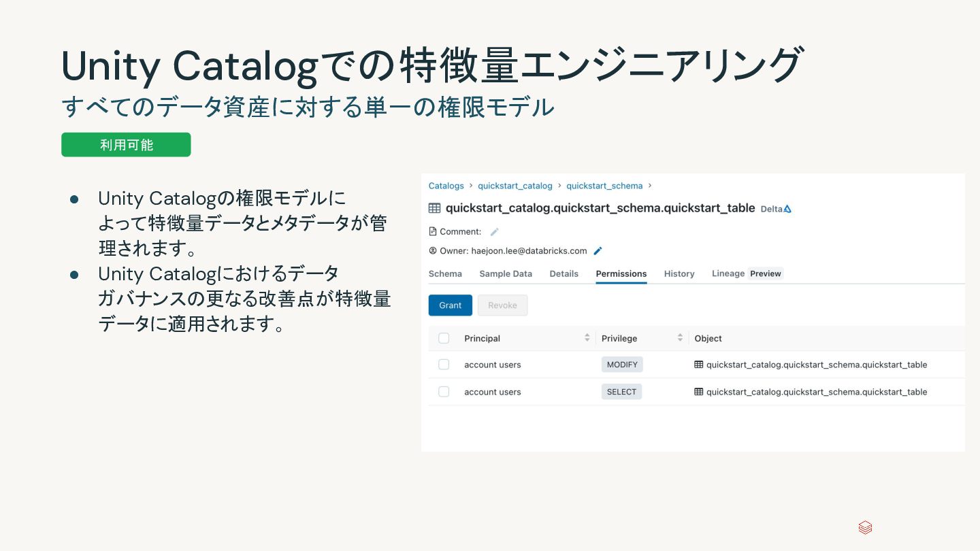This screenshot has width=980, height=551.
Task: Open the Schema tab
Action: point(445,273)
